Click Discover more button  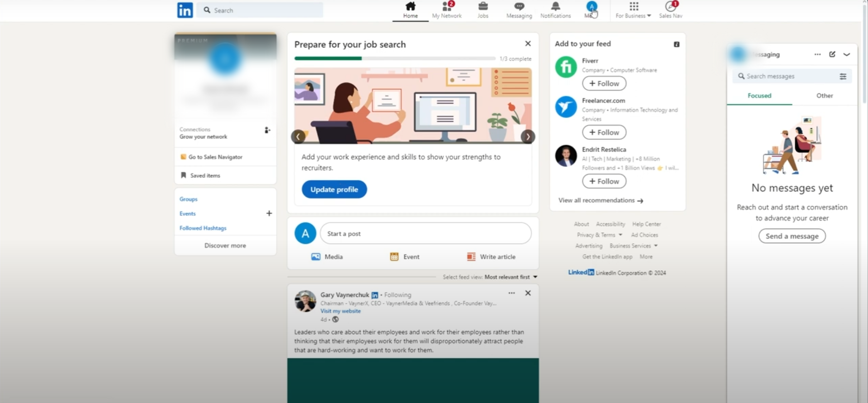click(x=225, y=245)
